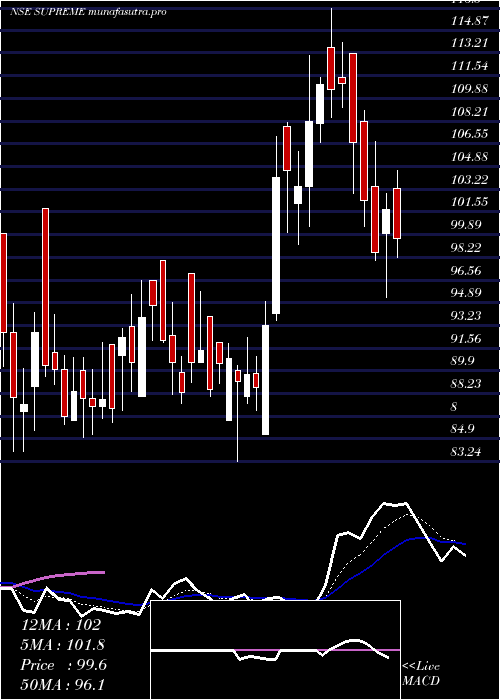
Task: Click the highest red candle near 113.21
Action: tap(331, 68)
